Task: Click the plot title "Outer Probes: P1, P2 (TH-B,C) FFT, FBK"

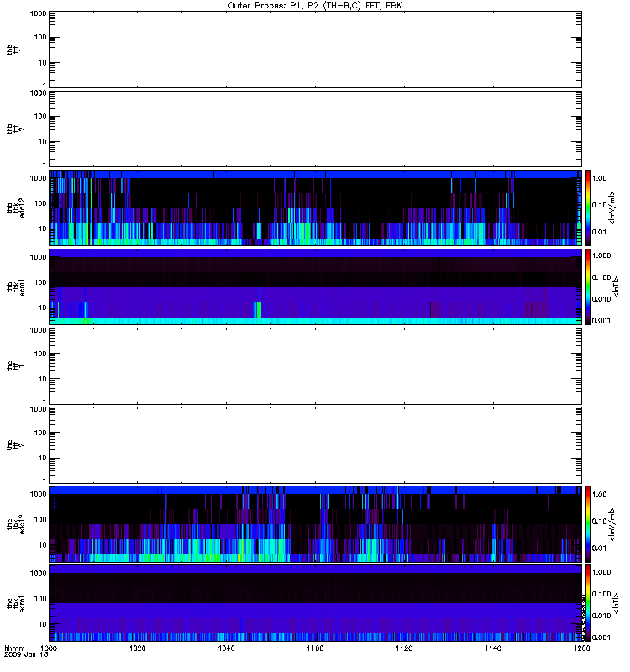Action: 315,6
